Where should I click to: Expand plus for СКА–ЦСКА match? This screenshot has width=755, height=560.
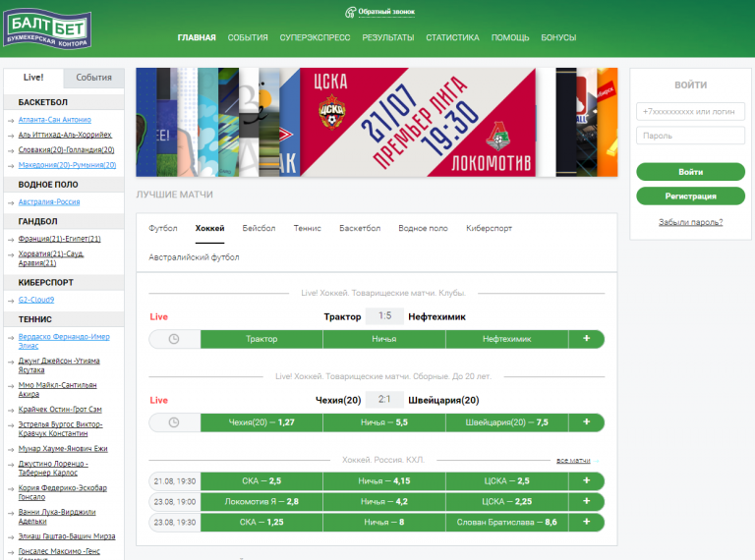pos(587,481)
